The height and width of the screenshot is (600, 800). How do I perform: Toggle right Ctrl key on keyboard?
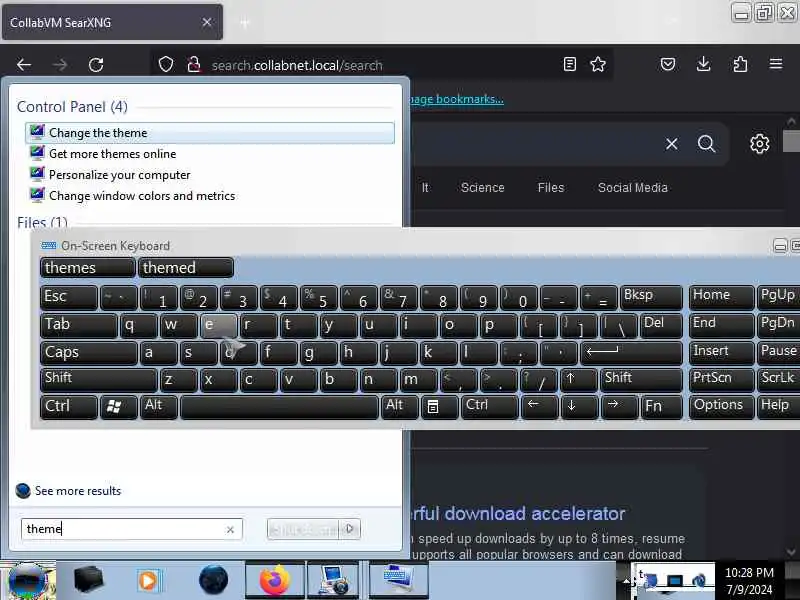coord(489,407)
